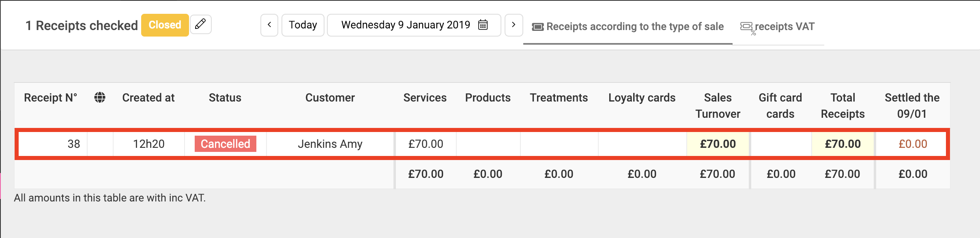
Task: Open the calendar icon in date field
Action: click(483, 25)
